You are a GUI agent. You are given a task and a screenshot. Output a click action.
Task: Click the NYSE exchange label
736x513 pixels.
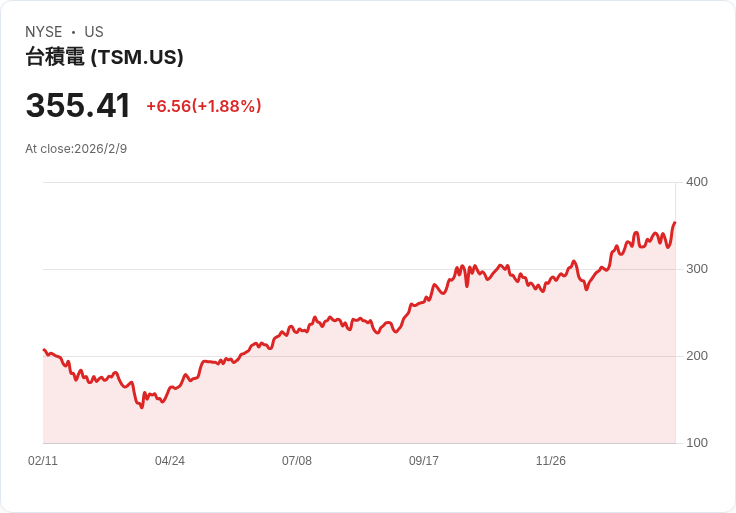coord(44,32)
